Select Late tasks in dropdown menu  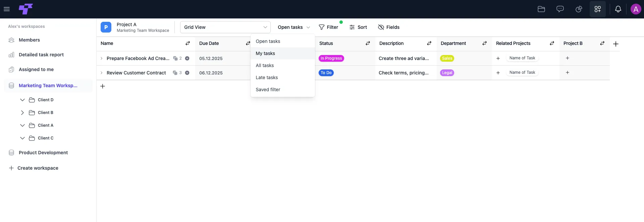(283, 77)
